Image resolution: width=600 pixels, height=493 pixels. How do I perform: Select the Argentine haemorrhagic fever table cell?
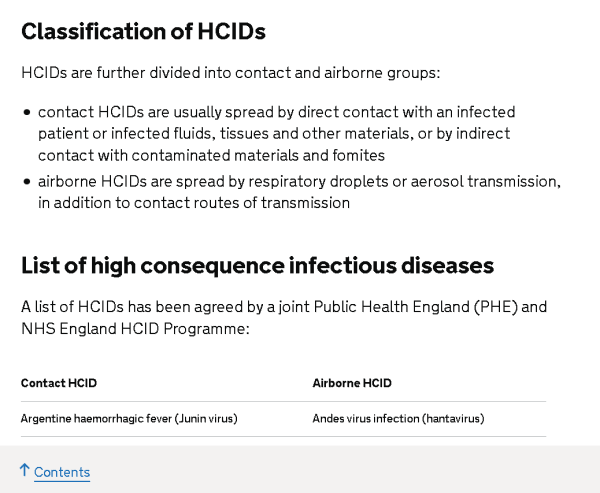pyautogui.click(x=129, y=419)
